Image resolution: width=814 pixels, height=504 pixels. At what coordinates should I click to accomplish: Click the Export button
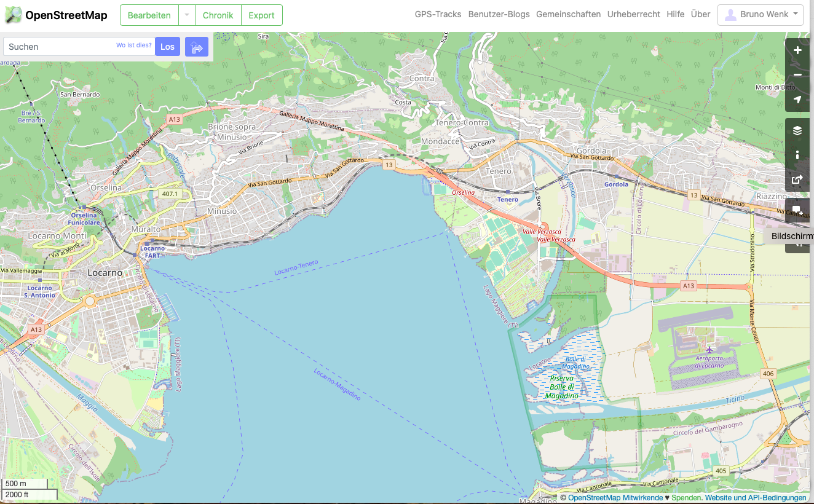(261, 15)
